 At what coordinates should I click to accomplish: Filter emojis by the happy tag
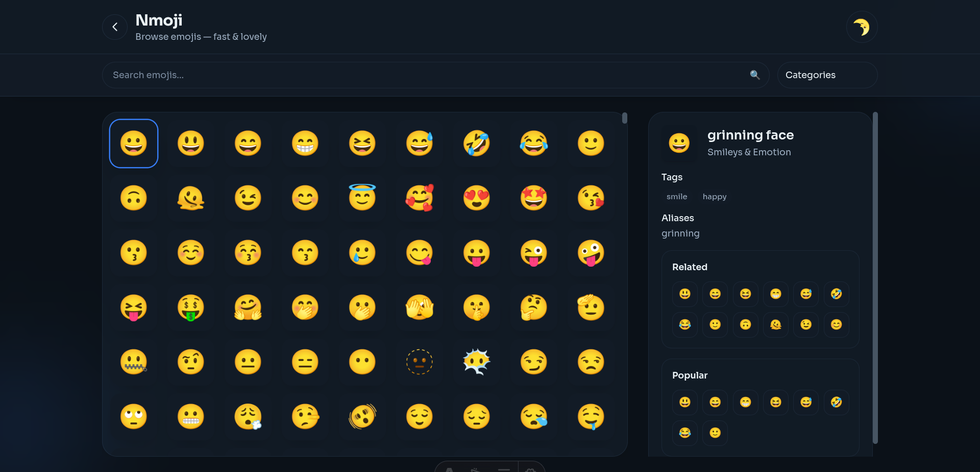pyautogui.click(x=714, y=196)
